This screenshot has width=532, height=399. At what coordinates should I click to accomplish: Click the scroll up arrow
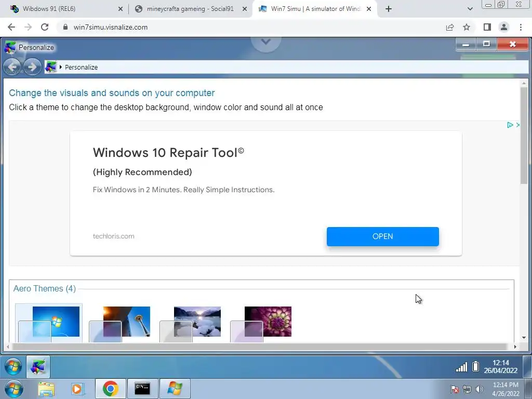(x=524, y=83)
